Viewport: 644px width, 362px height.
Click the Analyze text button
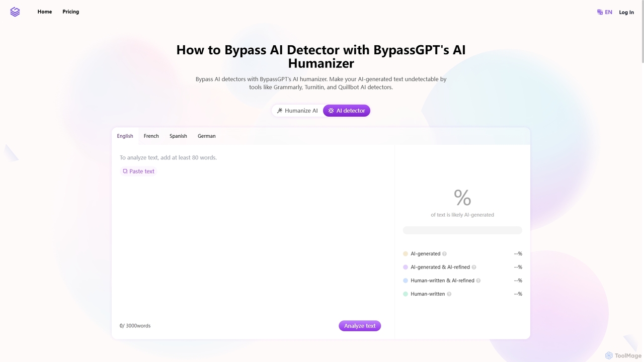pyautogui.click(x=360, y=326)
